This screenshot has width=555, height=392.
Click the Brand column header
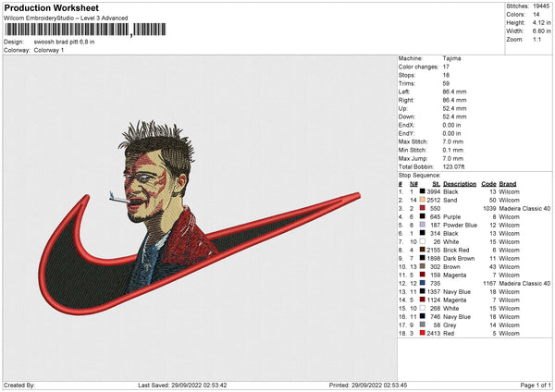508,184
